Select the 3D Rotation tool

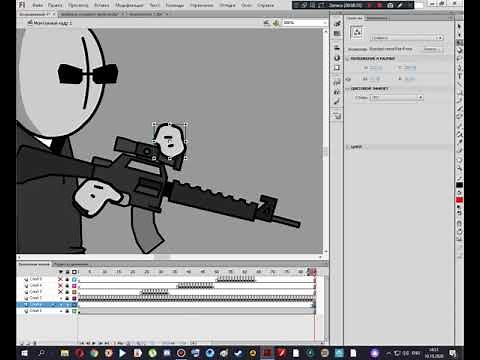459,51
